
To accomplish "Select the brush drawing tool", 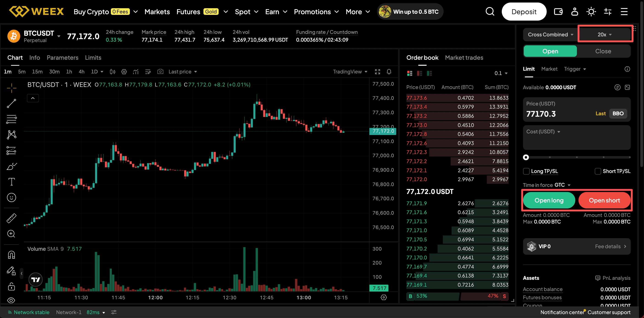I will pos(11,166).
